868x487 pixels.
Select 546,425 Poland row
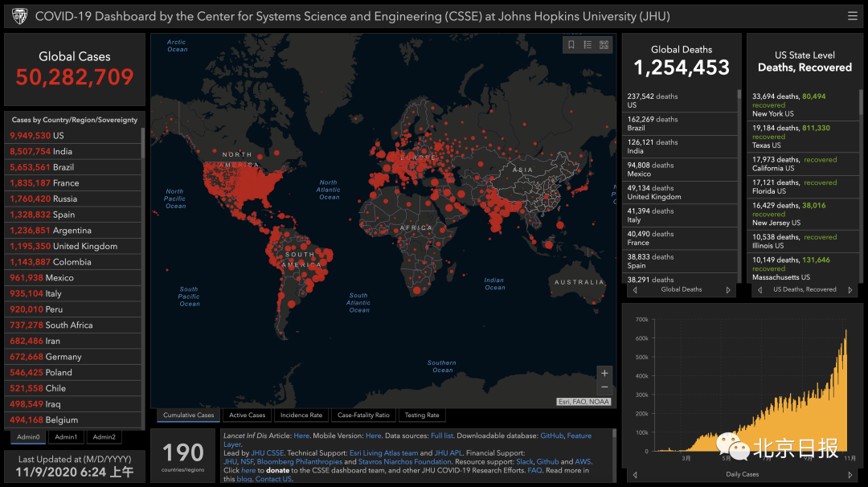[73, 372]
